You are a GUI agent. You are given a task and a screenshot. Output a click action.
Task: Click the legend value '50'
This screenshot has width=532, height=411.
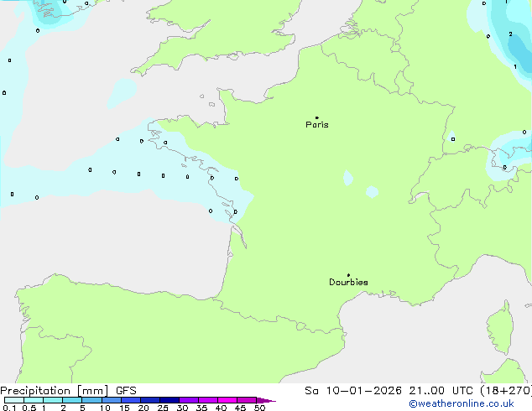tap(260, 408)
